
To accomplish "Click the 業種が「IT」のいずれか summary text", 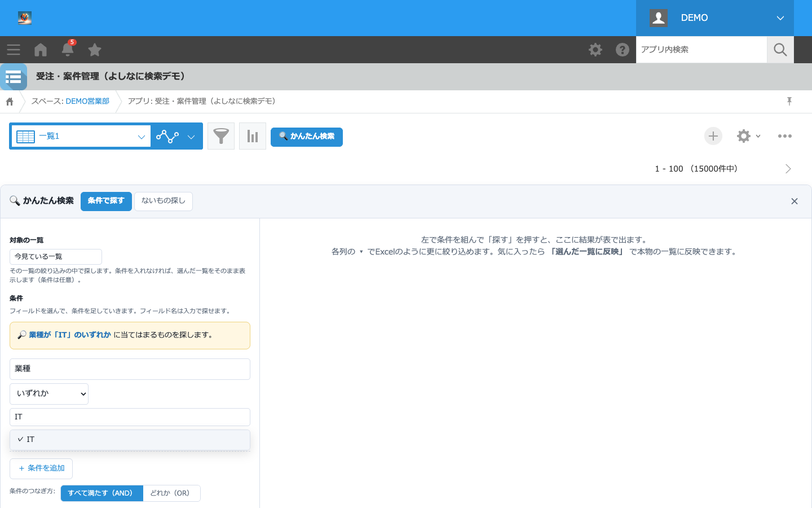I will pos(70,335).
